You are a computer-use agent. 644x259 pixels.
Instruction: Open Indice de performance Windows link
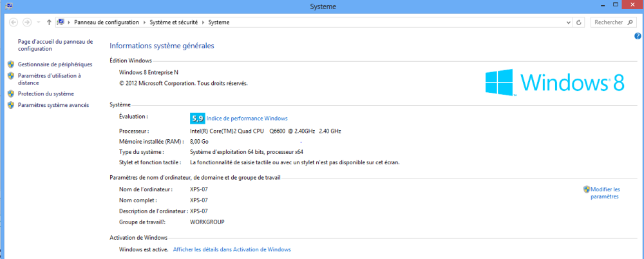[x=247, y=119]
